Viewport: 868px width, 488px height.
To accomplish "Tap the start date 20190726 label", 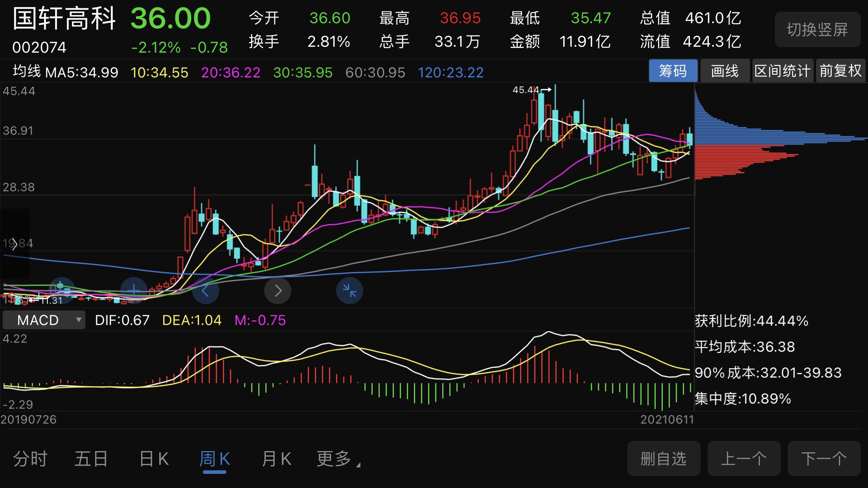I will tap(28, 420).
